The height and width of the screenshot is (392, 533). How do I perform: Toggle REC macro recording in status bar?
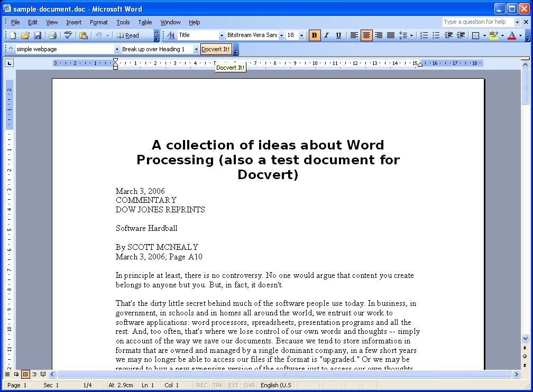coord(202,385)
